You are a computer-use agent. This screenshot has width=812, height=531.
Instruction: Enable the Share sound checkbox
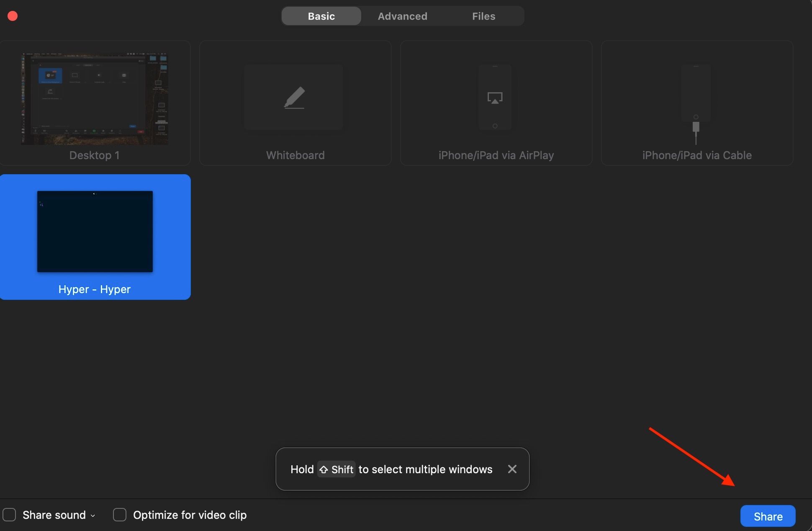pyautogui.click(x=9, y=515)
